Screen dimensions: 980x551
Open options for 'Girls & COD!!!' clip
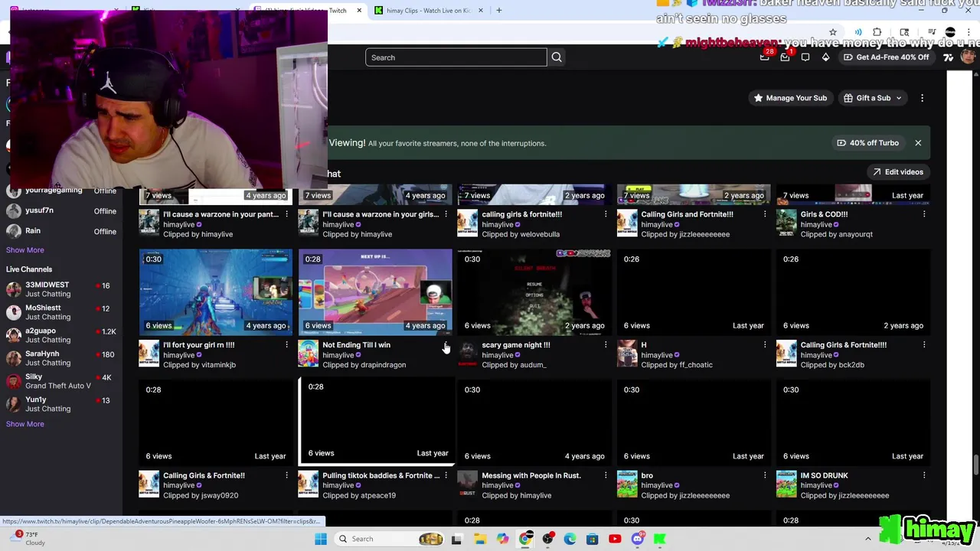point(923,214)
